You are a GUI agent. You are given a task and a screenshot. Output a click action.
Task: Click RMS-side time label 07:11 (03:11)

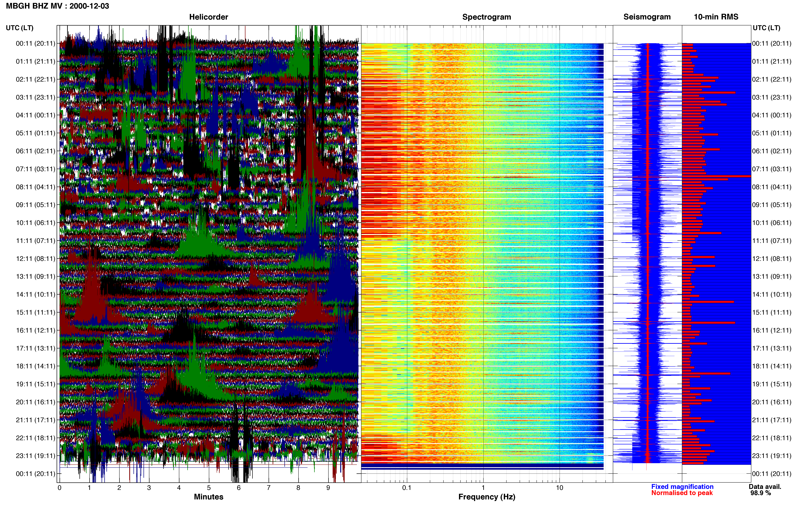coord(772,169)
